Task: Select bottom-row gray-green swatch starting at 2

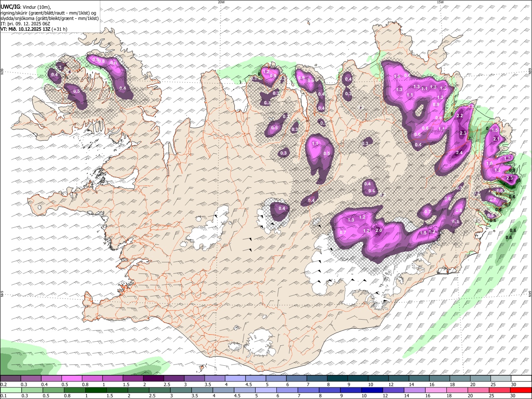Action: 138,390
